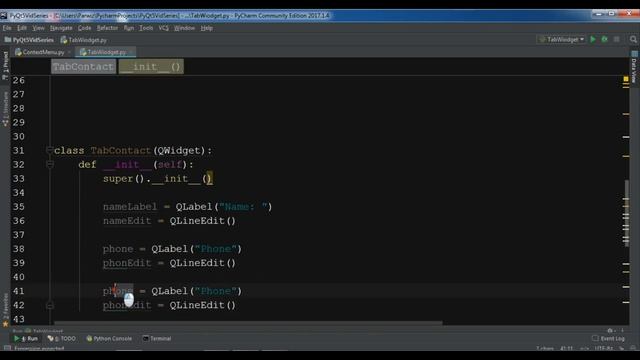Open the Refactor menu
The height and width of the screenshot is (360, 640).
click(107, 28)
